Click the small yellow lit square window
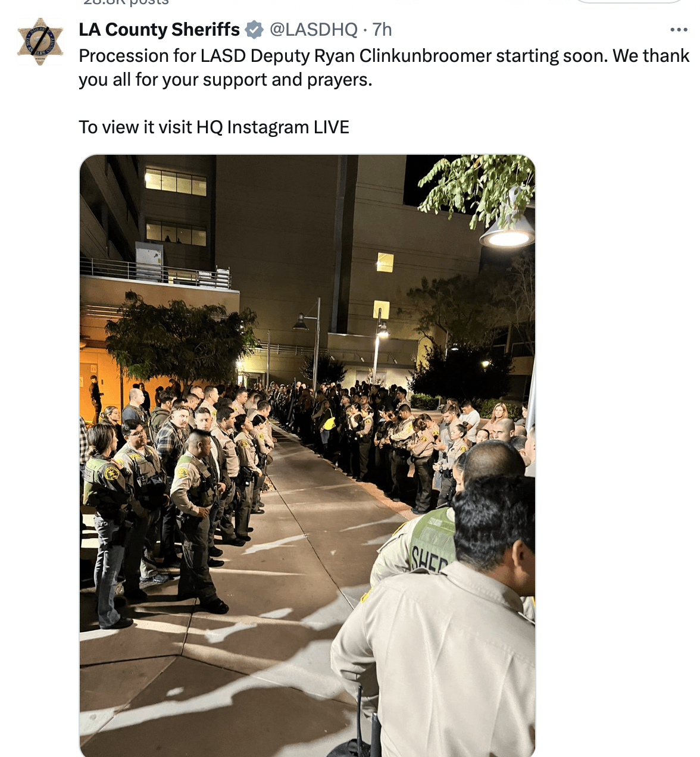This screenshot has width=700, height=757. [385, 262]
